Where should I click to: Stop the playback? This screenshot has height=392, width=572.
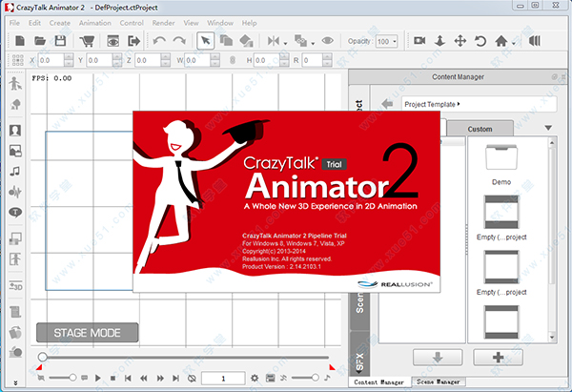point(113,379)
